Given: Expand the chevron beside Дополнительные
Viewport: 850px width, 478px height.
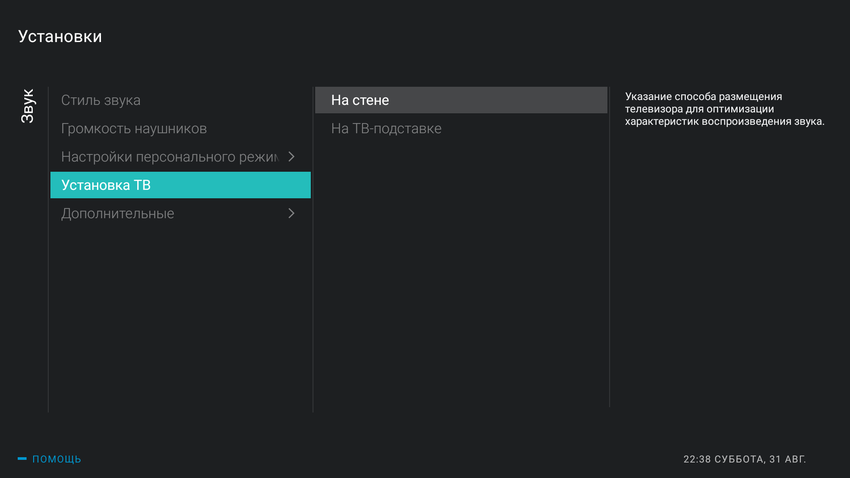Looking at the screenshot, I should (x=291, y=214).
